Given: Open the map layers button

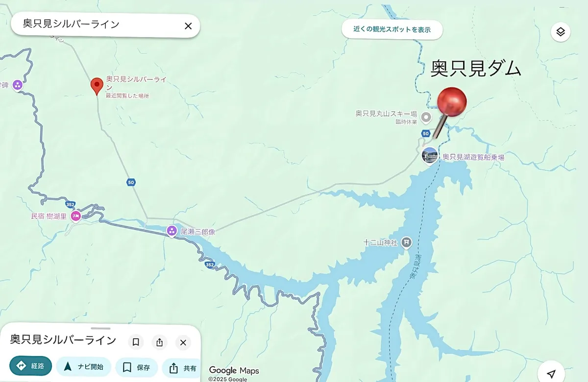Looking at the screenshot, I should tap(561, 32).
